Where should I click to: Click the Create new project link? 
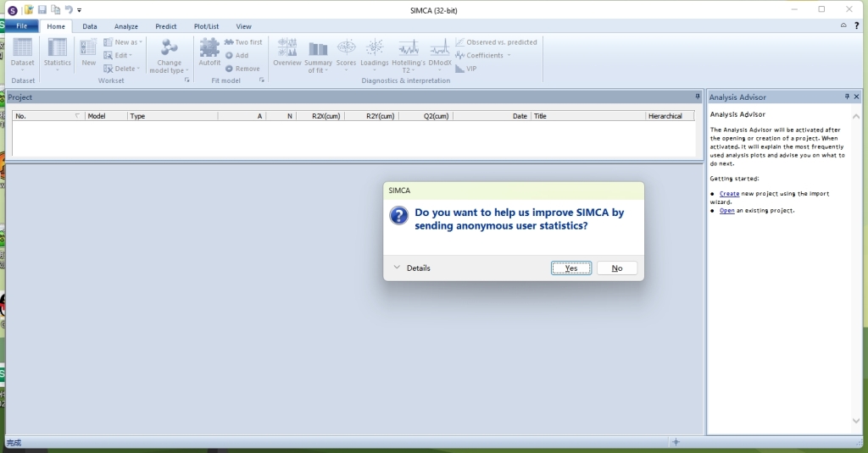point(729,194)
